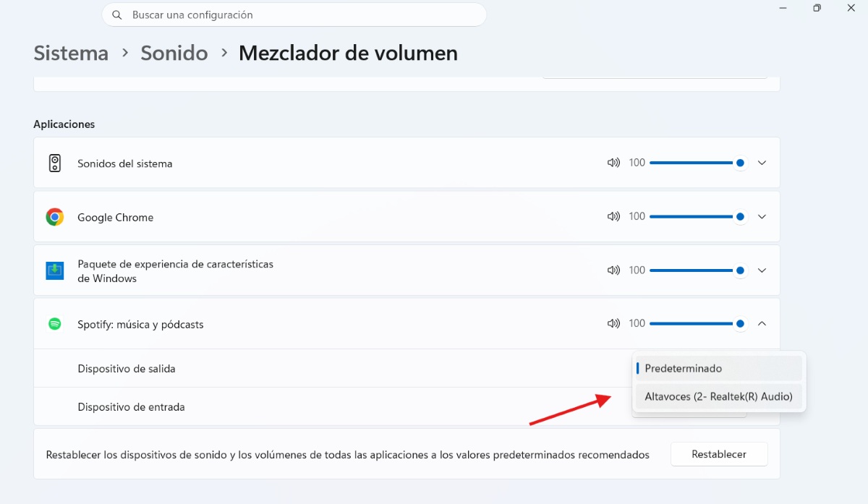Click the volume icon next to Google Chrome
868x504 pixels.
(613, 216)
